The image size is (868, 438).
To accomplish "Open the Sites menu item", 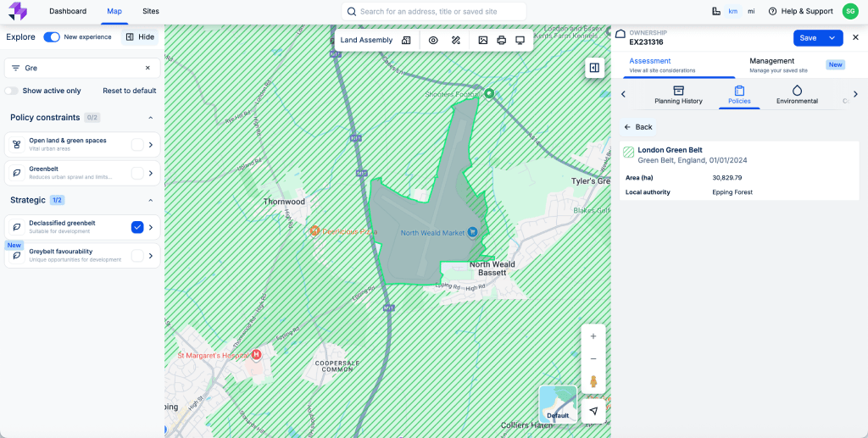I will click(x=151, y=11).
